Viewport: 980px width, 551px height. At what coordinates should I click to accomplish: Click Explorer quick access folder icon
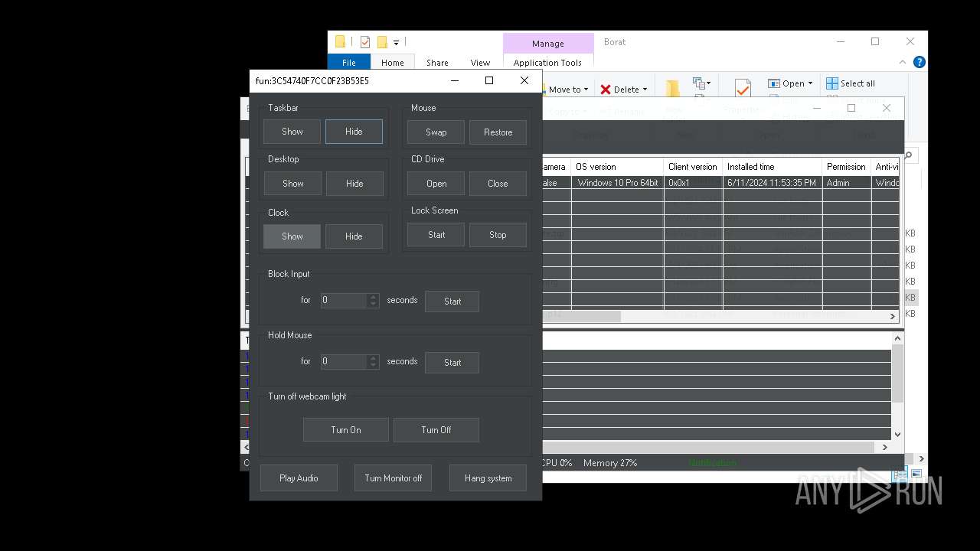340,42
